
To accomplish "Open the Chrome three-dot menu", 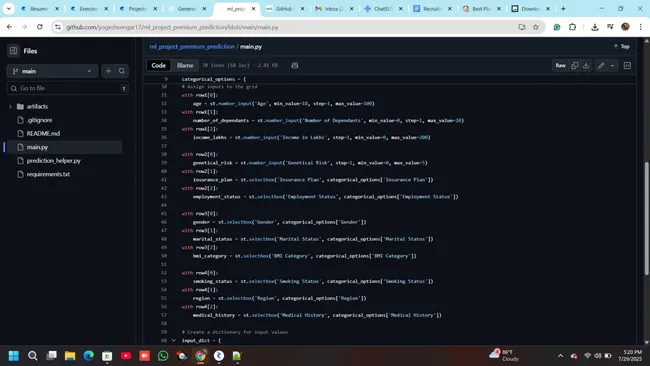I will (x=640, y=27).
